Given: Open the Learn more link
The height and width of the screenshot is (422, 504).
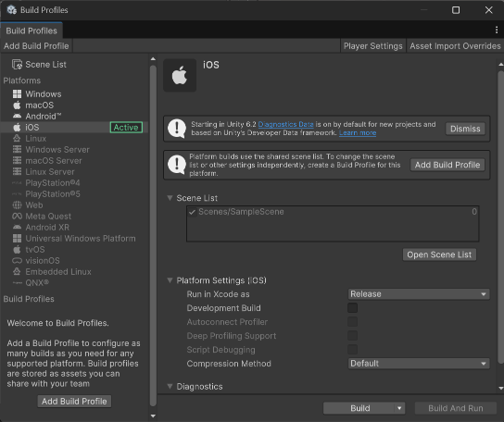Looking at the screenshot, I should (x=358, y=132).
